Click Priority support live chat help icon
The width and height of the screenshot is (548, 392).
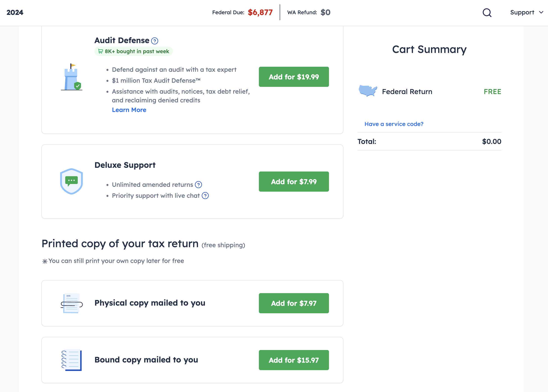tap(205, 196)
